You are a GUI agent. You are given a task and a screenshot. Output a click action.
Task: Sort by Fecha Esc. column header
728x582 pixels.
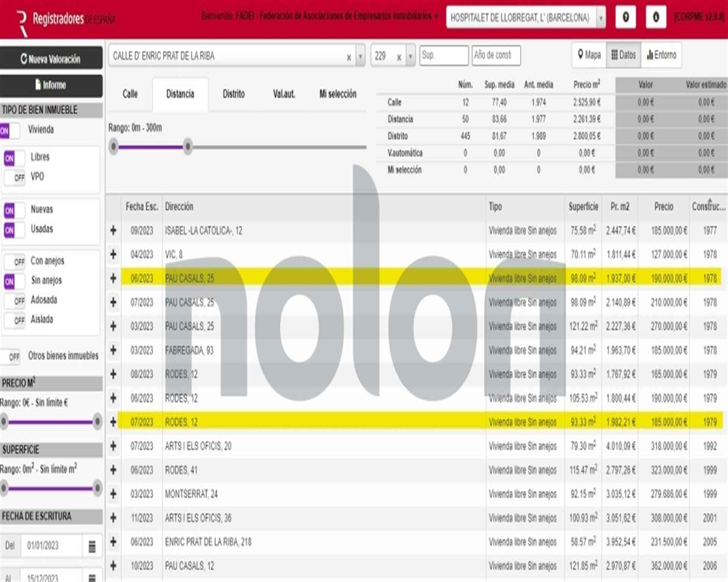[x=142, y=207]
